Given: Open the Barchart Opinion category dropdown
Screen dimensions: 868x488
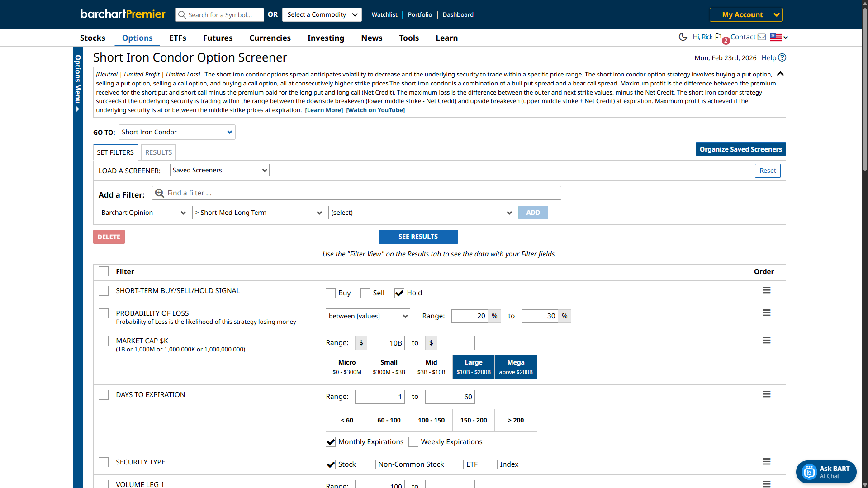Looking at the screenshot, I should pos(143,213).
